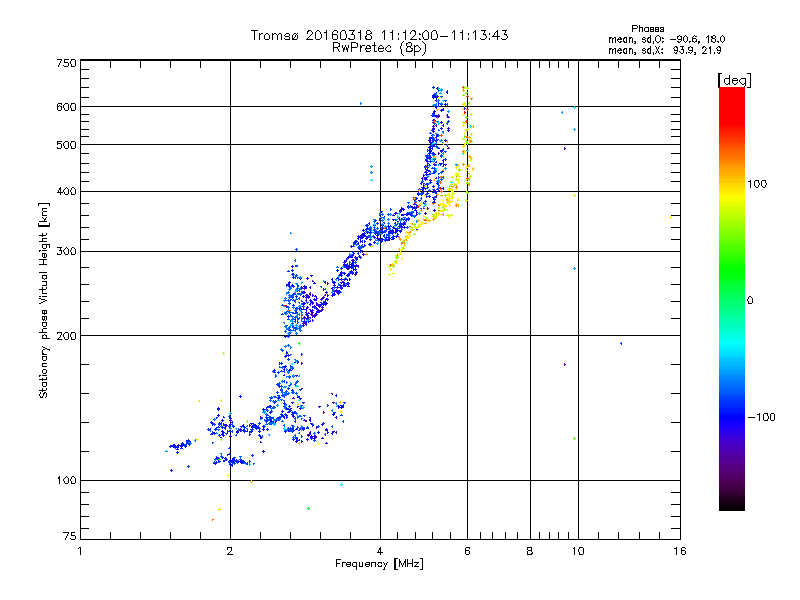
Task: Click the Stationary phase Virtual Height axis label
Action: pyautogui.click(x=43, y=301)
